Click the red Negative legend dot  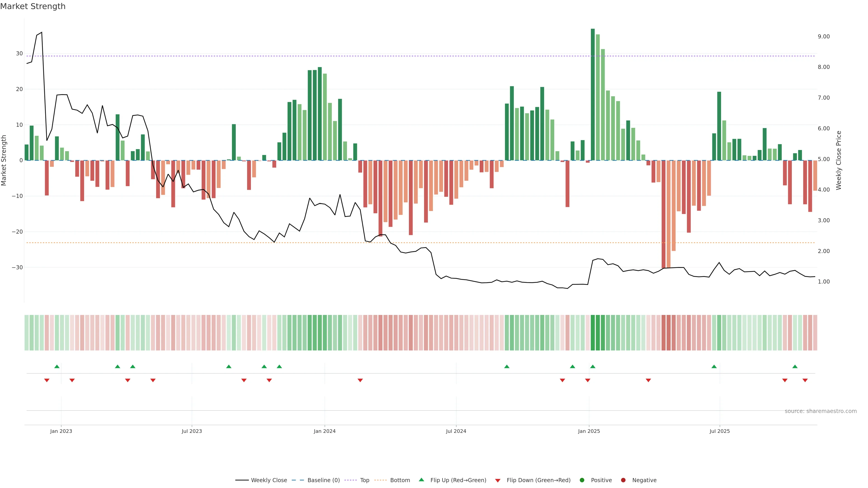point(623,480)
